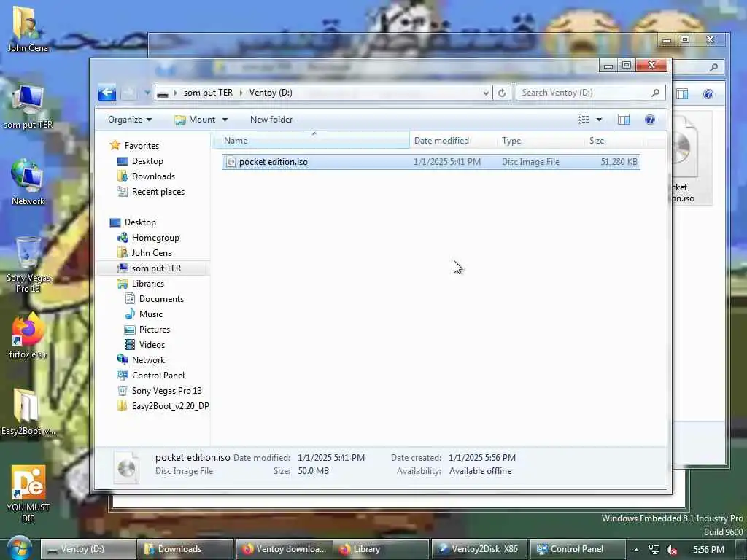The image size is (747, 560).
Task: Change your view icon in toolbar
Action: click(x=583, y=120)
